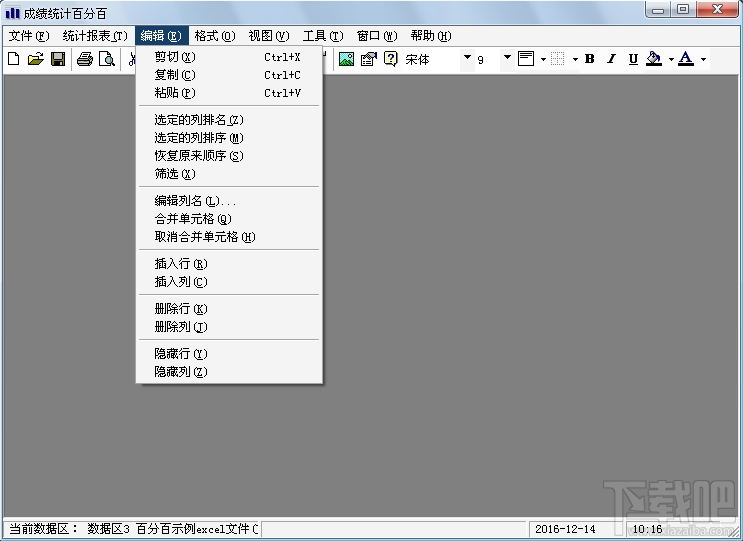Click the cell alignment style icon

tap(526, 59)
